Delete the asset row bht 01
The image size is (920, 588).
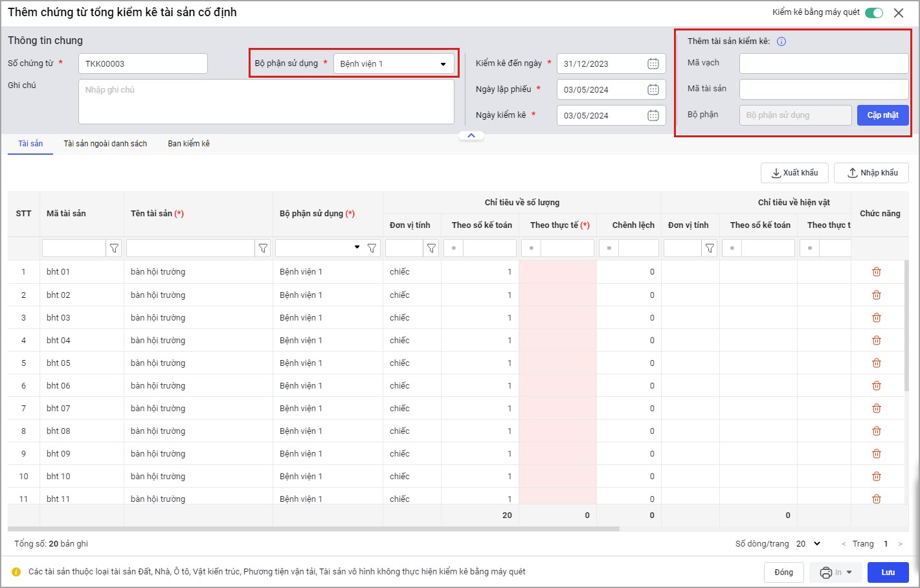point(876,272)
